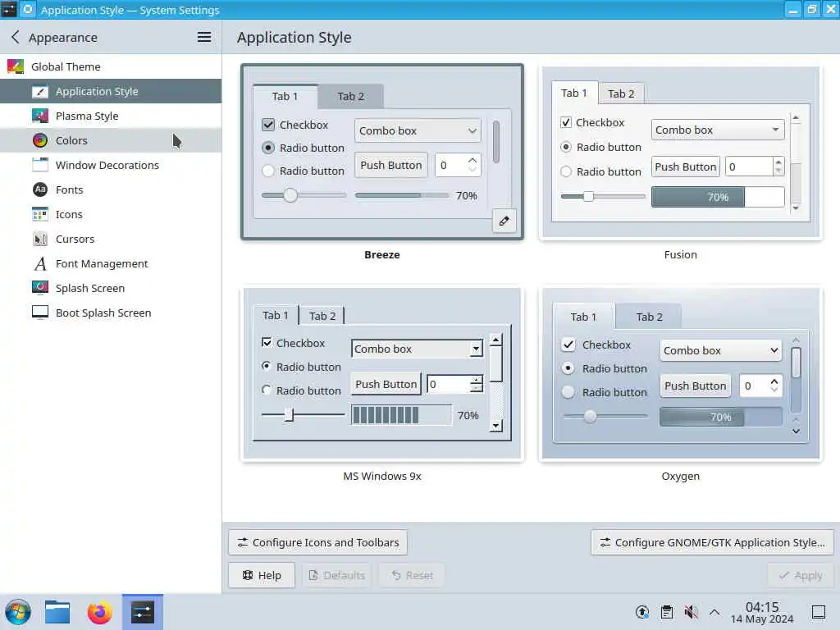Launch Firefox from the taskbar
The width and height of the screenshot is (840, 630).
[x=99, y=612]
